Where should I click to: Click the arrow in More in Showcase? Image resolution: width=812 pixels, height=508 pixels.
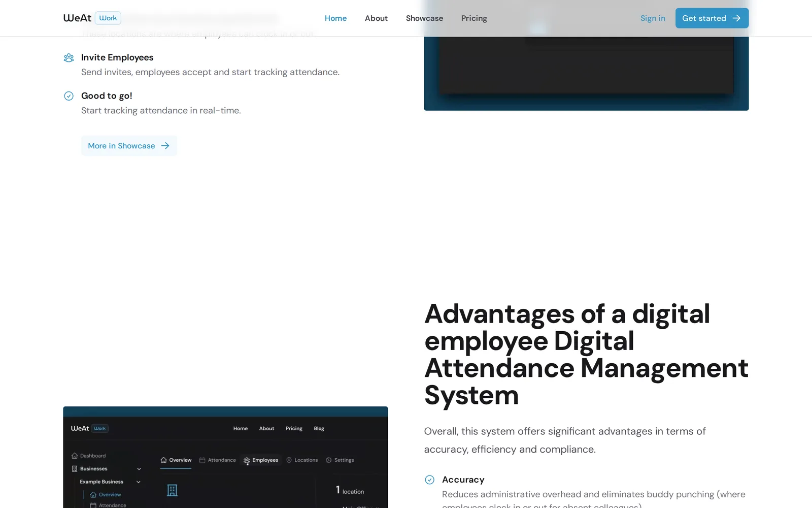(165, 146)
